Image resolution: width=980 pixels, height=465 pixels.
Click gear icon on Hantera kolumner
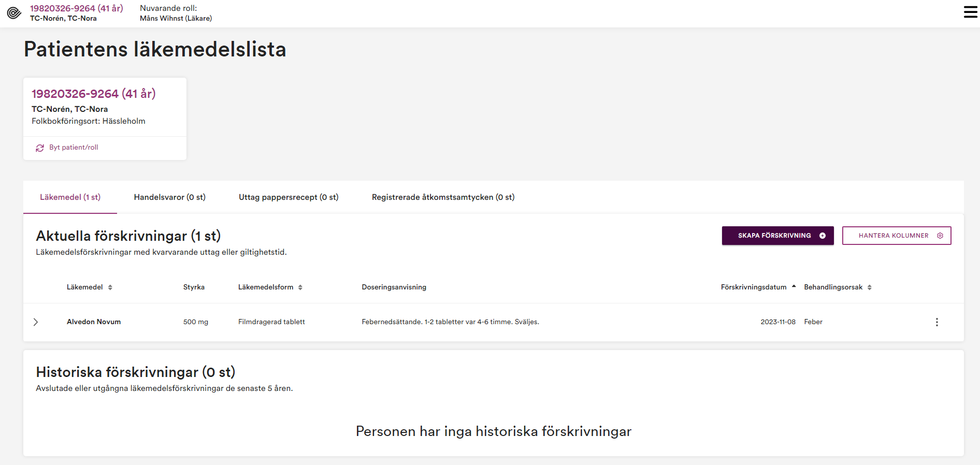pos(940,236)
